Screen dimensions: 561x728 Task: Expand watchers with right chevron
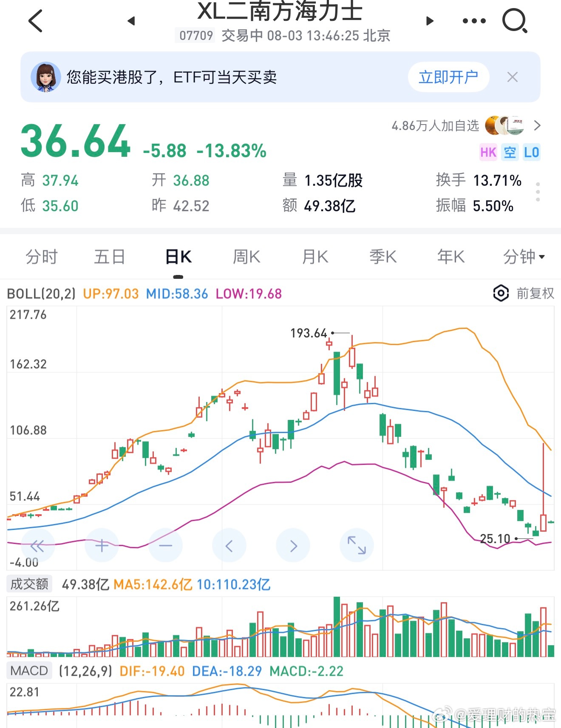point(537,125)
